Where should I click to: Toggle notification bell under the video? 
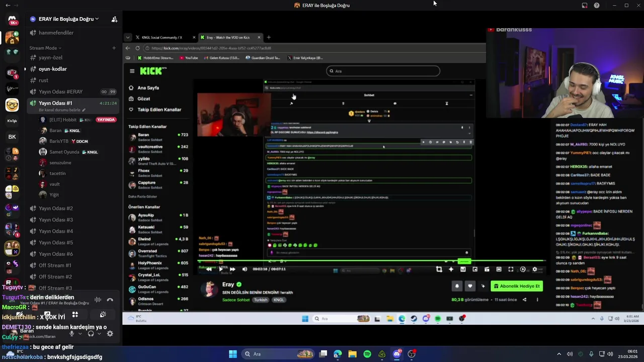click(457, 286)
